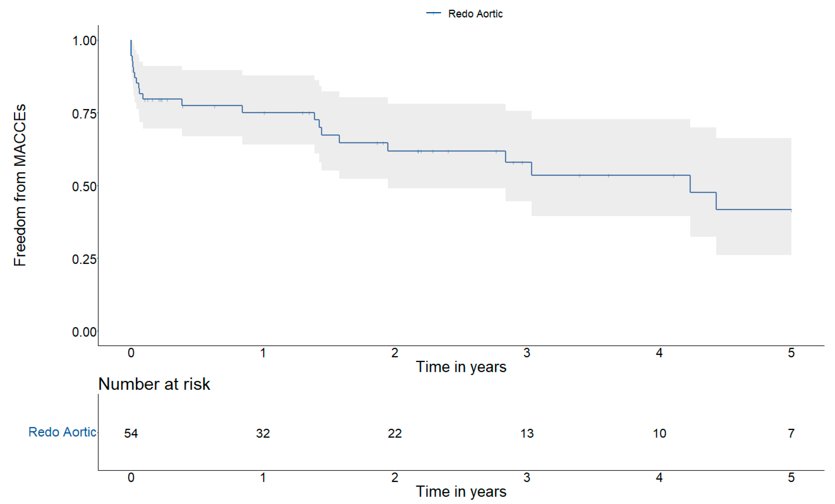
Task: Click the 1.00 y-axis tick label
Action: coord(84,41)
